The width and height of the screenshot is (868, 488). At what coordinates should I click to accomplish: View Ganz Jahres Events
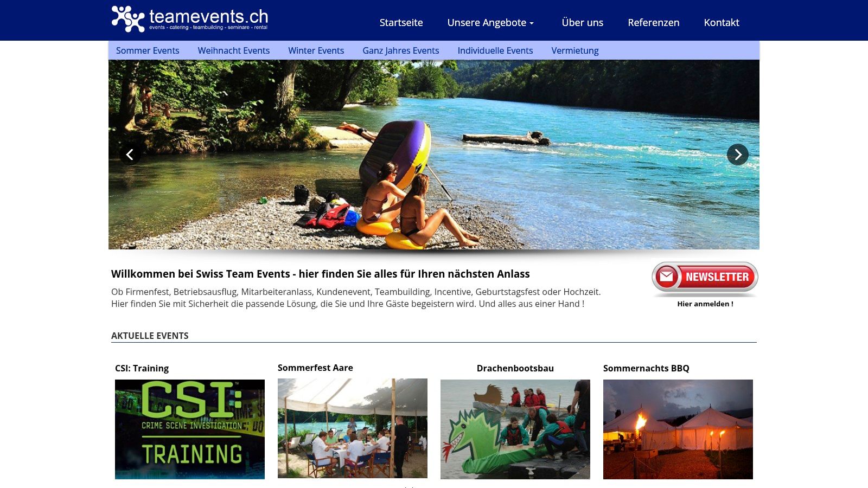click(400, 50)
